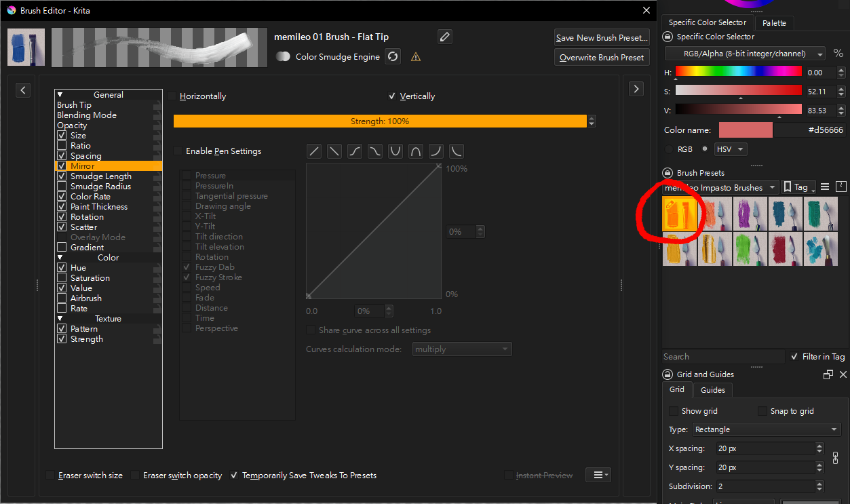Click the Saturation slider bar
The width and height of the screenshot is (850, 504).
(738, 90)
